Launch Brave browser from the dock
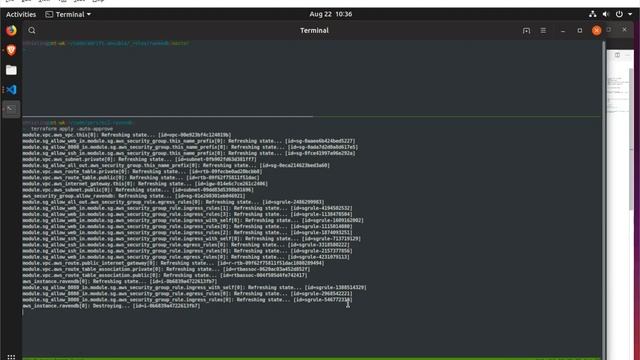The image size is (640, 360). point(11,50)
